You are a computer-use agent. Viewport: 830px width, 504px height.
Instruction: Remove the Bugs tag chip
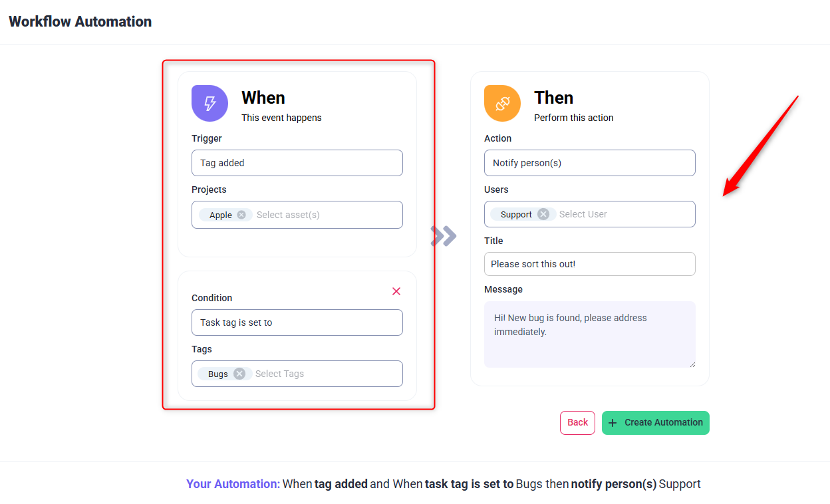coord(239,374)
